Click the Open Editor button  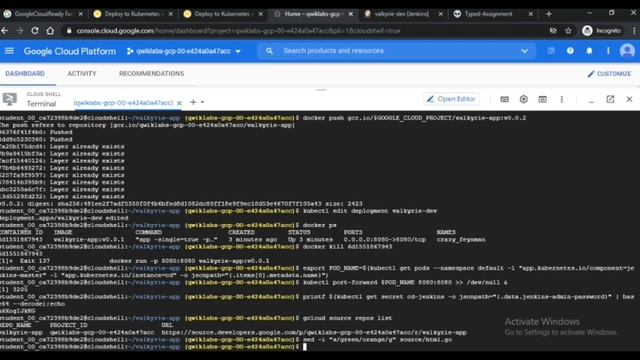point(451,99)
